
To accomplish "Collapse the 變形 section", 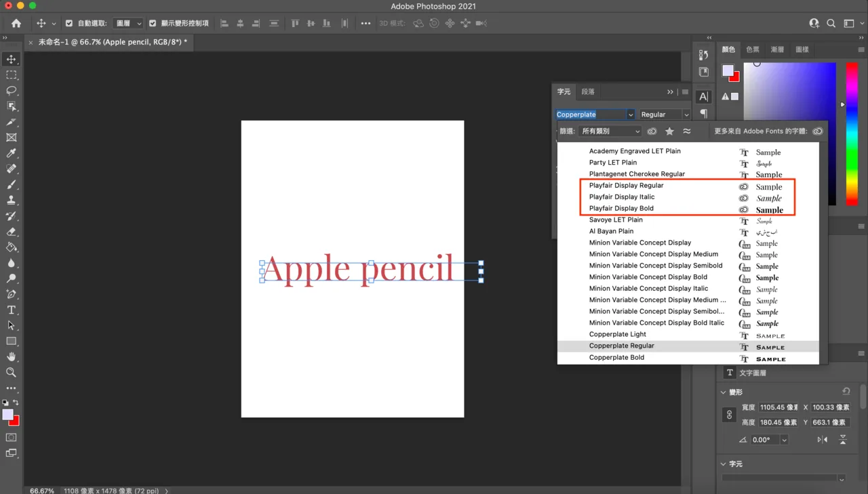I will click(723, 392).
